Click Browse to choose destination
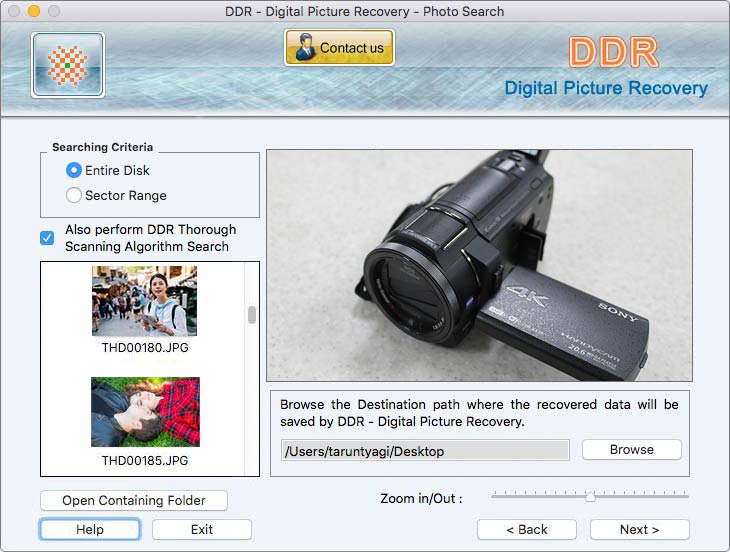The height and width of the screenshot is (552, 730). (632, 450)
